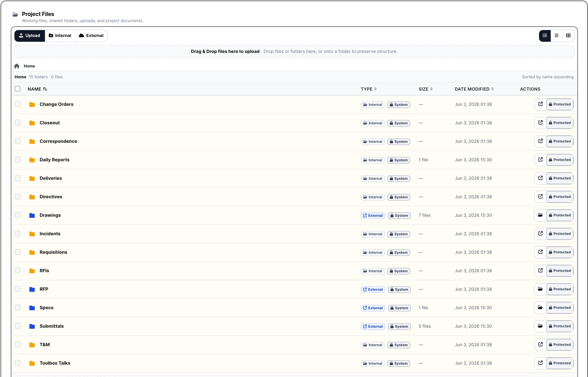Click the Home breadcrumb link
588x377 pixels.
[x=29, y=66]
